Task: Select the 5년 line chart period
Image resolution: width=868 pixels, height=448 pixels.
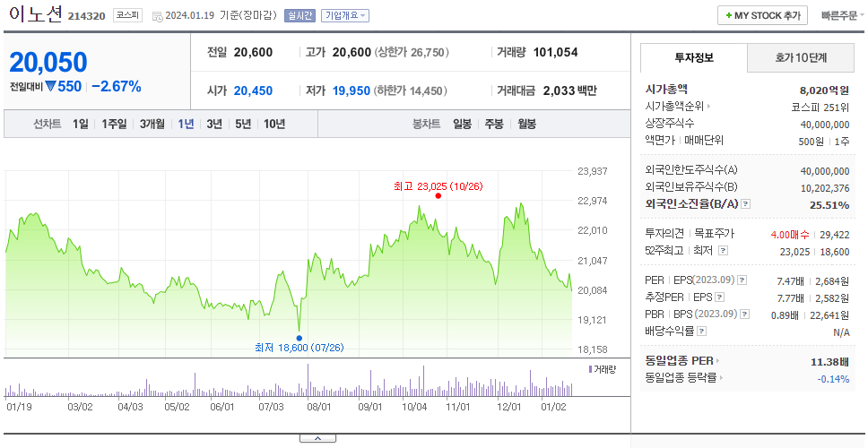Action: [243, 125]
